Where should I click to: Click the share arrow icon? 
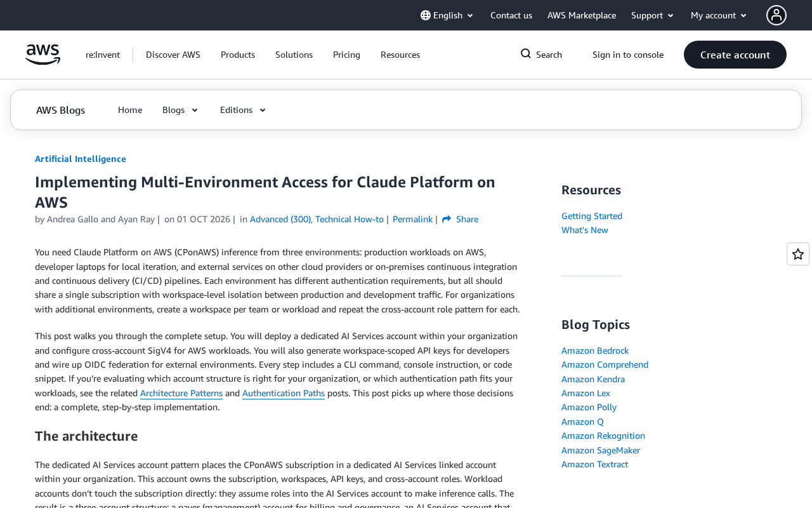[x=447, y=219]
